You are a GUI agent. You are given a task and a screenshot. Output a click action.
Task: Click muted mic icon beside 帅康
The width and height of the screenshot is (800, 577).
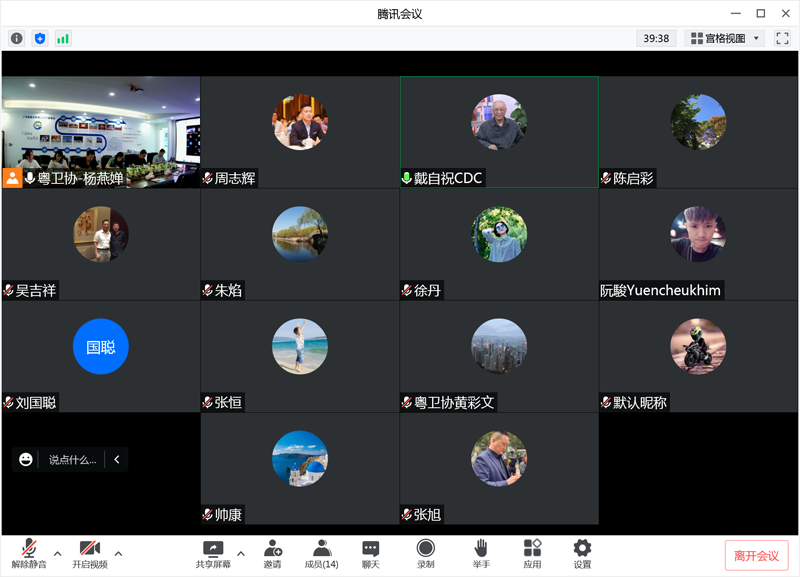pos(208,515)
